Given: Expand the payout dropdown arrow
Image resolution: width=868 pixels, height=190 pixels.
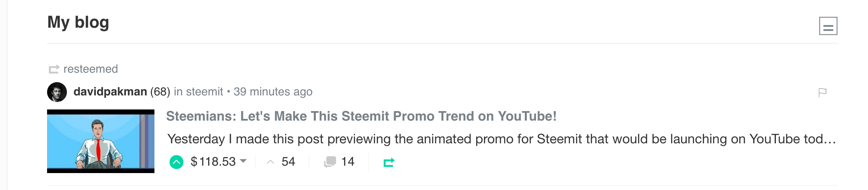Looking at the screenshot, I should pos(243,161).
